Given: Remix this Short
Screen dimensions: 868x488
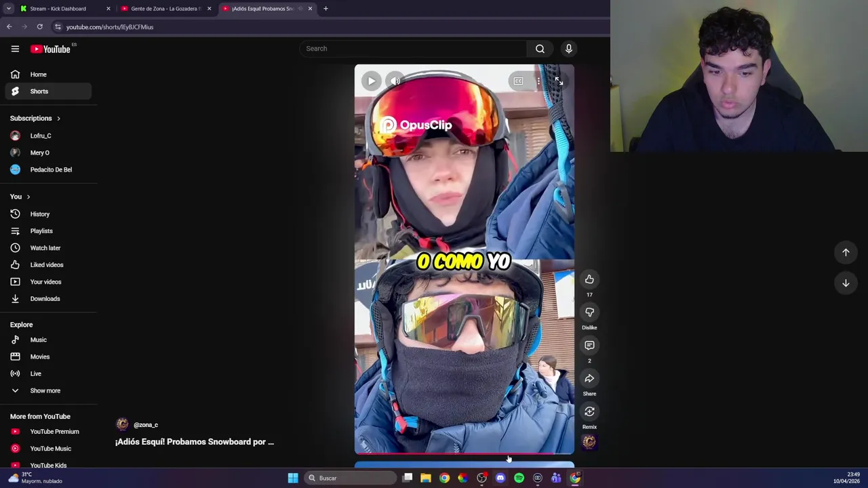Looking at the screenshot, I should pyautogui.click(x=589, y=411).
